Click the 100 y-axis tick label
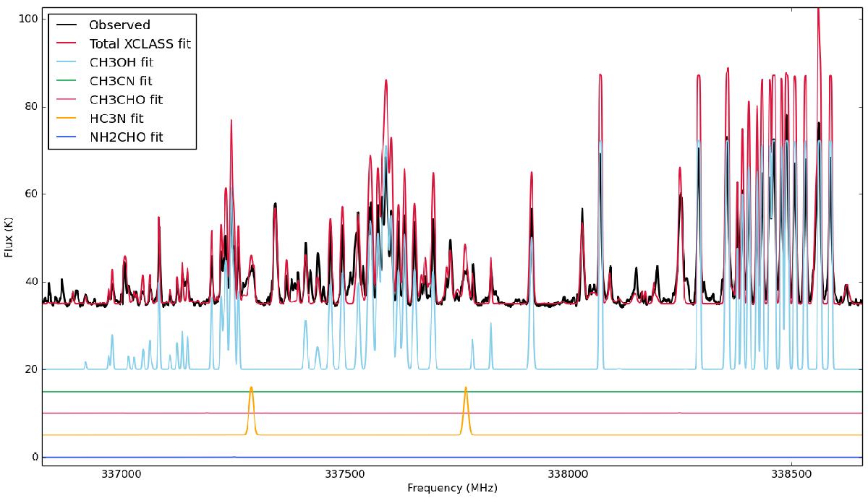This screenshot has height=498, width=868. tap(27, 17)
